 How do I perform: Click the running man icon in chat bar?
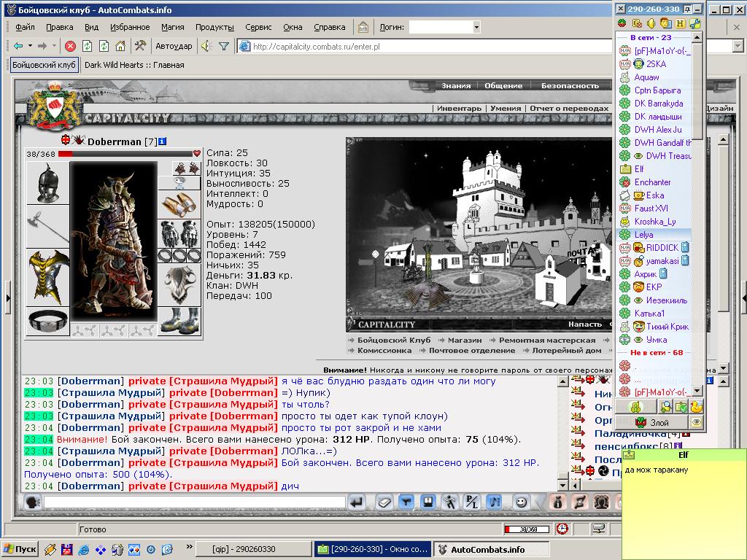(449, 502)
